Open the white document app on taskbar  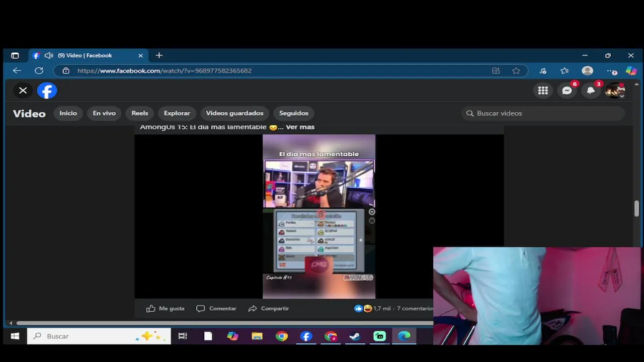tap(208, 336)
